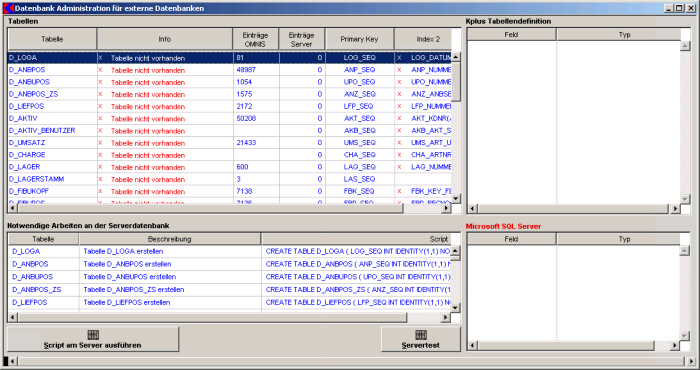
Task: Click left arrow of Tabellen horizontal scrollbar
Action: point(12,208)
